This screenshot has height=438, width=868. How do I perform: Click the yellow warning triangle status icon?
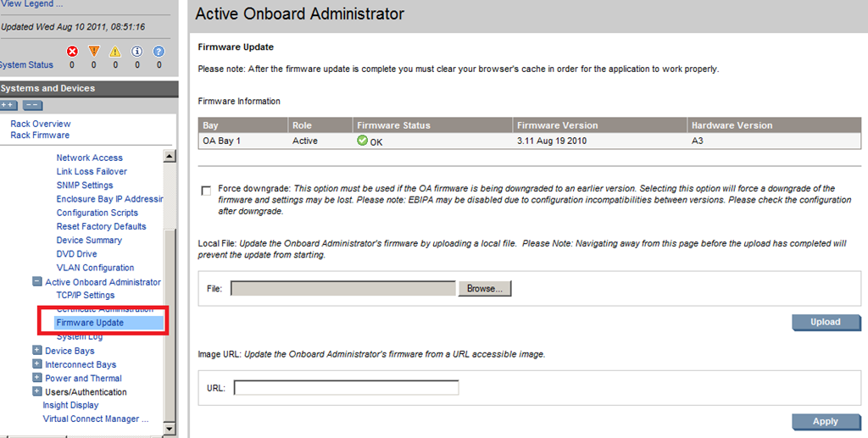pos(115,51)
